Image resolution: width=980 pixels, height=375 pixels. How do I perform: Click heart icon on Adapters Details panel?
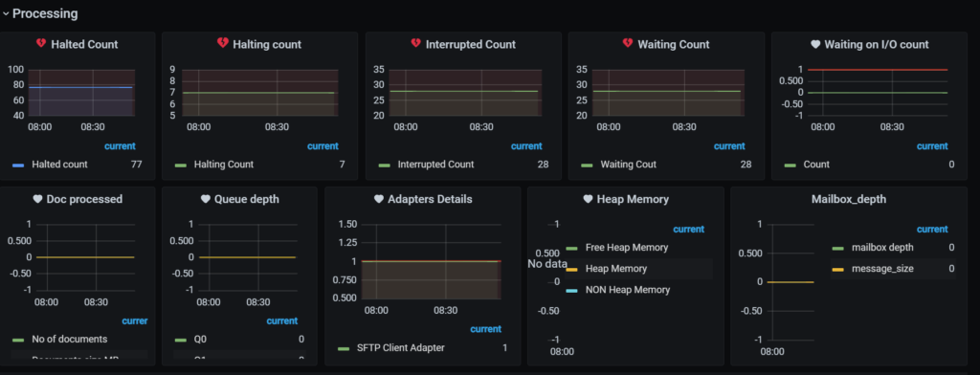point(378,199)
